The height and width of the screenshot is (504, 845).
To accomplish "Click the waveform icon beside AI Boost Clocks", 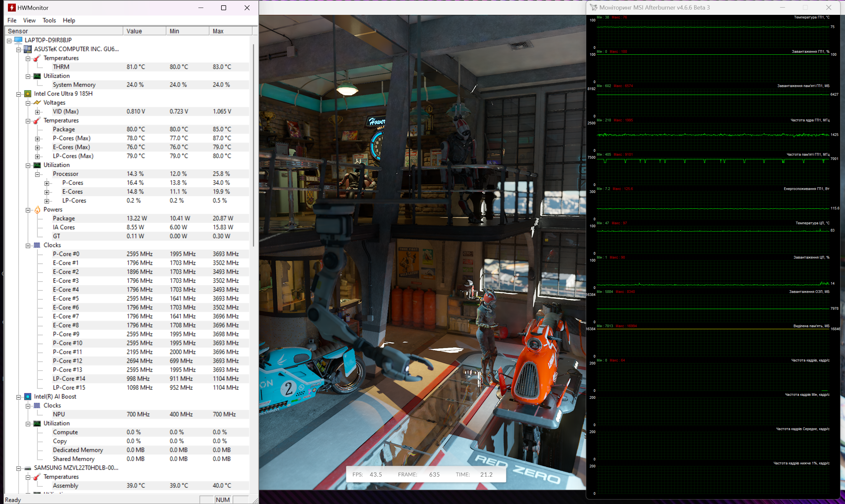I will click(37, 405).
